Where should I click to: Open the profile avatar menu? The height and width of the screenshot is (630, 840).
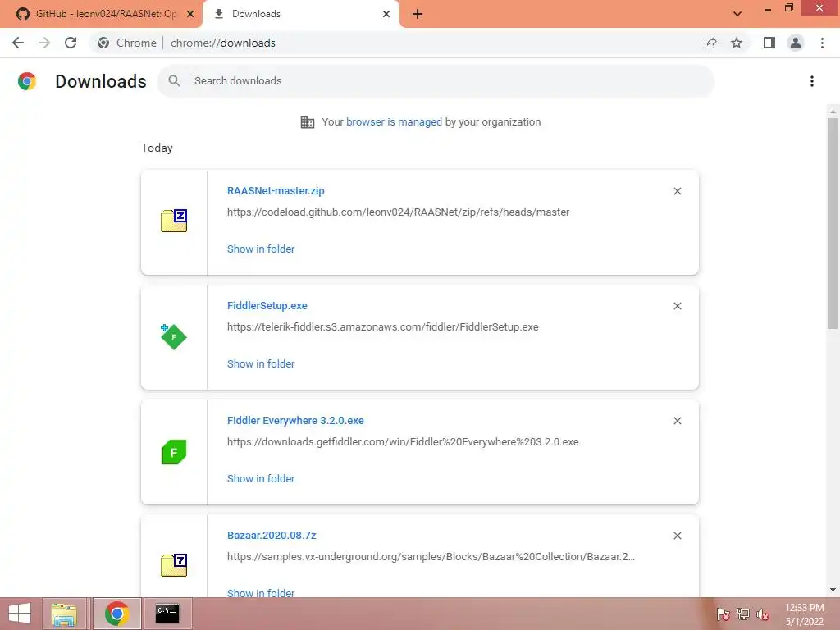click(796, 43)
